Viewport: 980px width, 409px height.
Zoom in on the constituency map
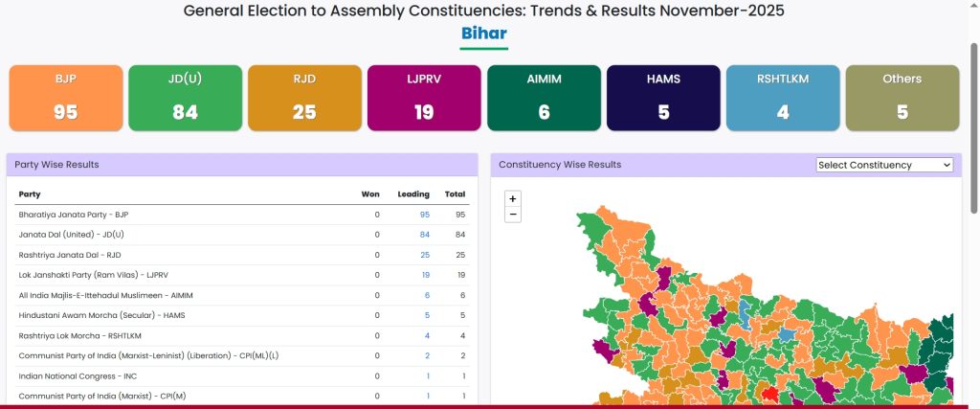(513, 198)
